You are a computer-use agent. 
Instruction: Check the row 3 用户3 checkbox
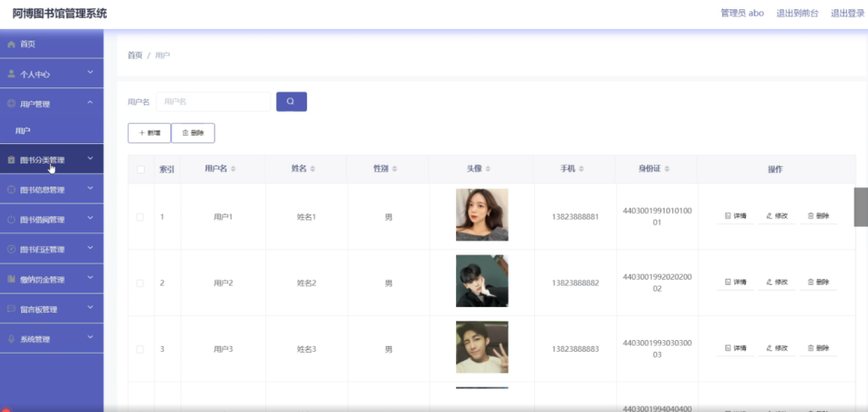140,349
